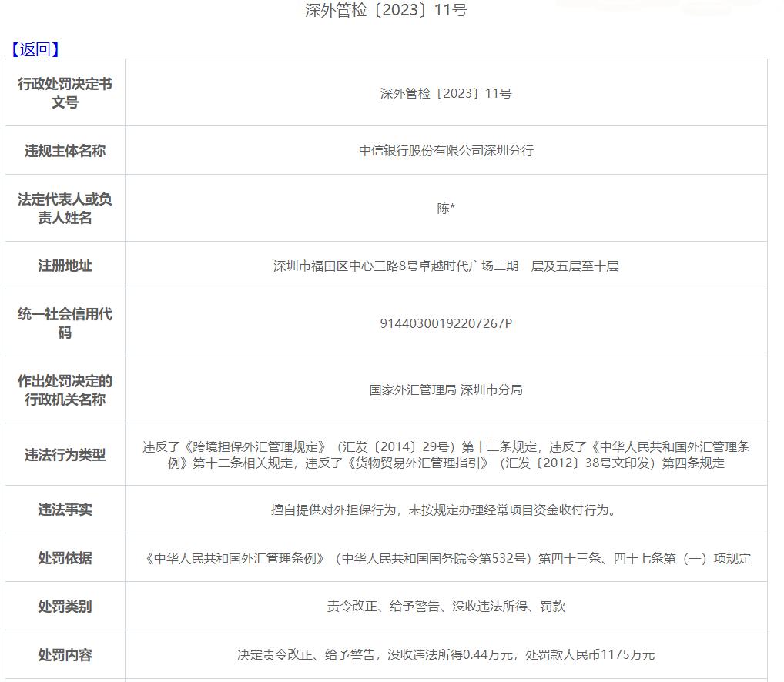Select the bank name 中信银行股份有限公司深圳分行
Viewport: 784px width, 682px height.
444,150
